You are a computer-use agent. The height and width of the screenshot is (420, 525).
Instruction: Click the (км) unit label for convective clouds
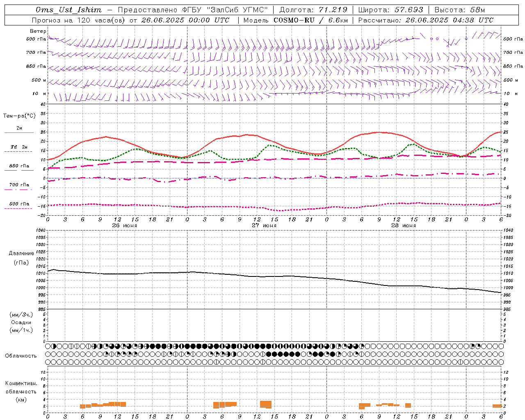pyautogui.click(x=21, y=399)
